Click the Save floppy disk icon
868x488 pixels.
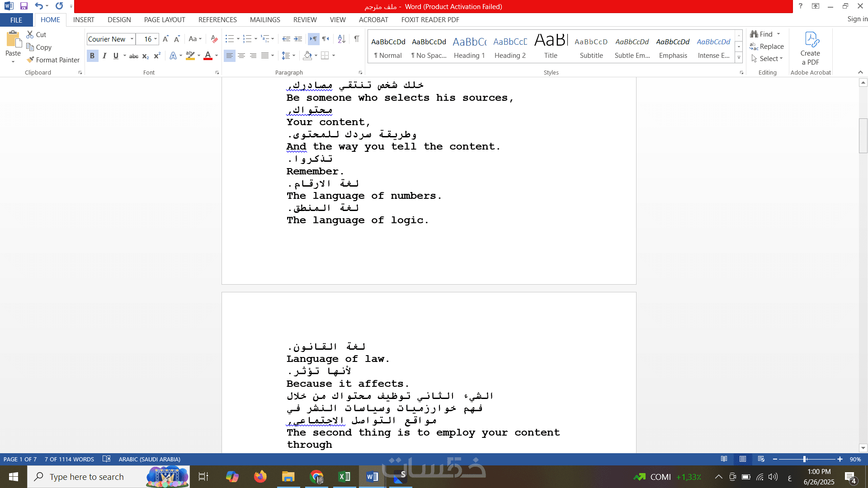pos(24,6)
